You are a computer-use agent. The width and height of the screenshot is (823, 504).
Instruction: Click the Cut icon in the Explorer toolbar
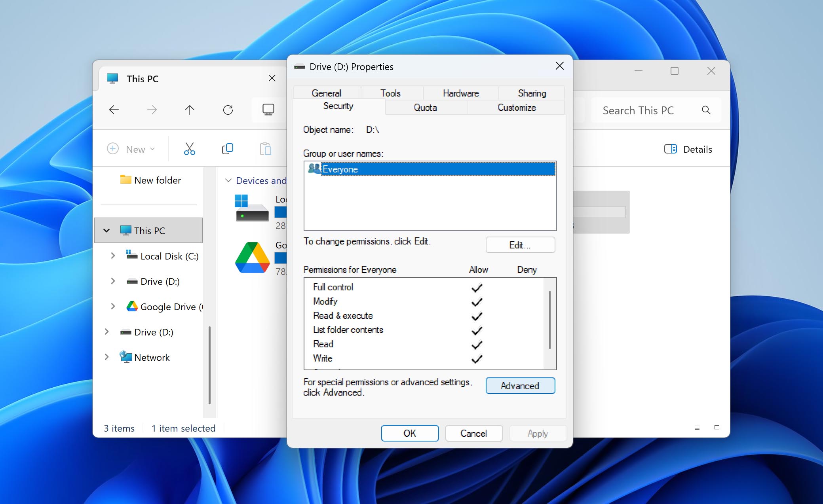tap(189, 149)
